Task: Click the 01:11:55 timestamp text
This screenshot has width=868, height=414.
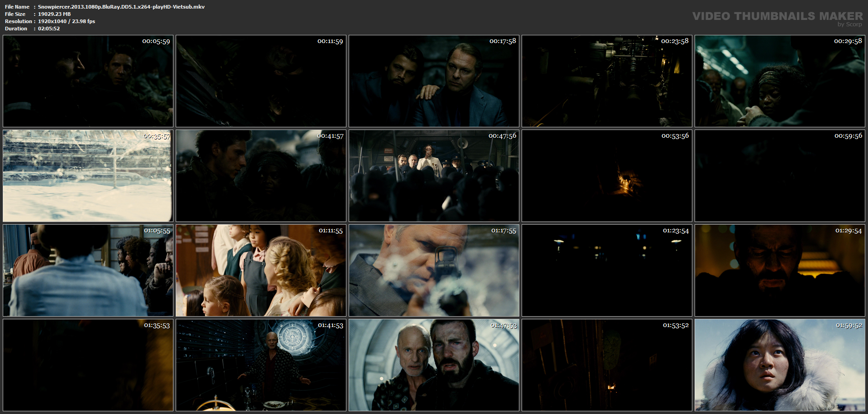Action: [331, 231]
